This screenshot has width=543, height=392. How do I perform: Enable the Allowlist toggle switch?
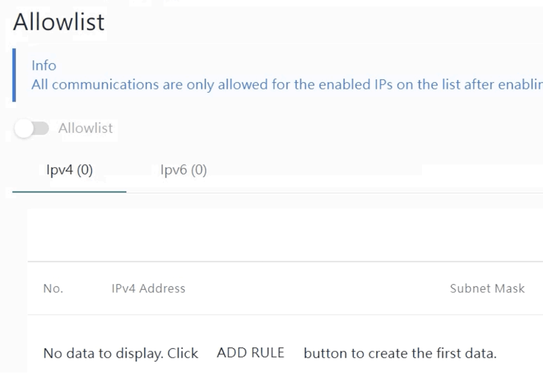[x=32, y=129]
